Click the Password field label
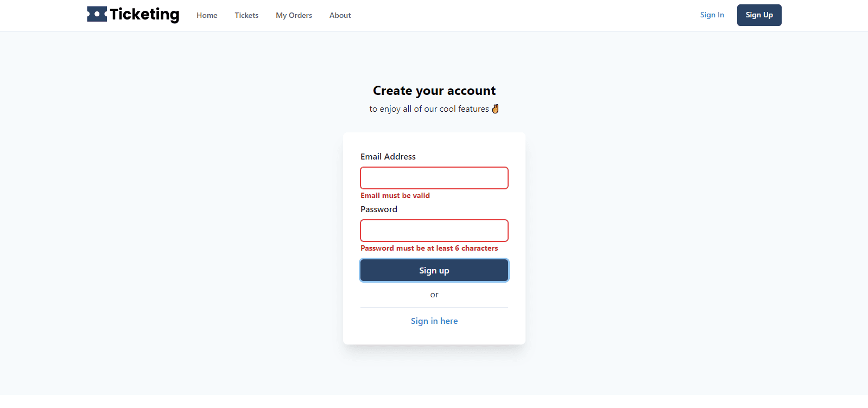This screenshot has height=408, width=868. (379, 209)
